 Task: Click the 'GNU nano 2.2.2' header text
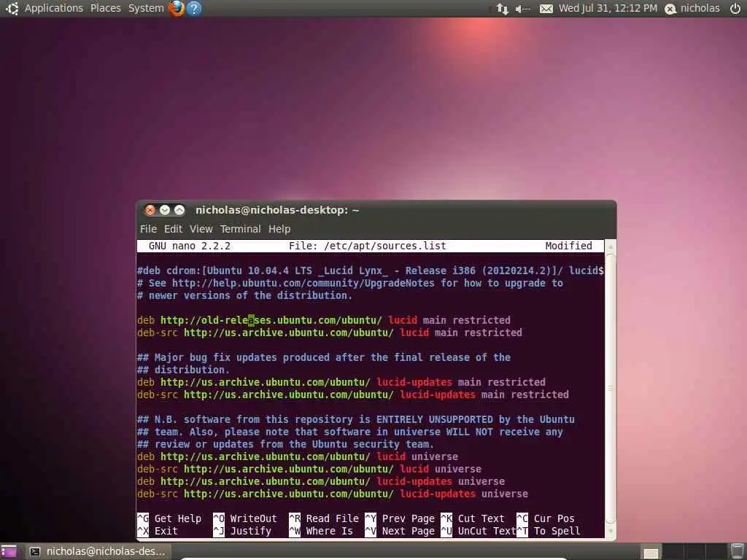click(189, 246)
